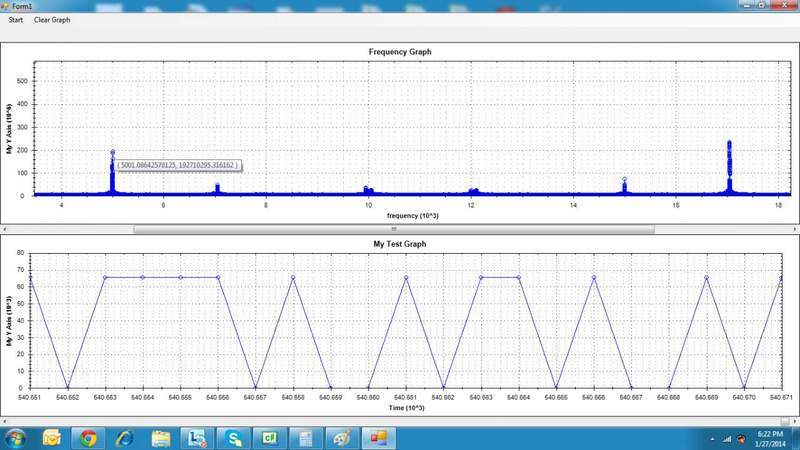Click the Windows Start orb
This screenshot has width=800, height=450.
16,437
